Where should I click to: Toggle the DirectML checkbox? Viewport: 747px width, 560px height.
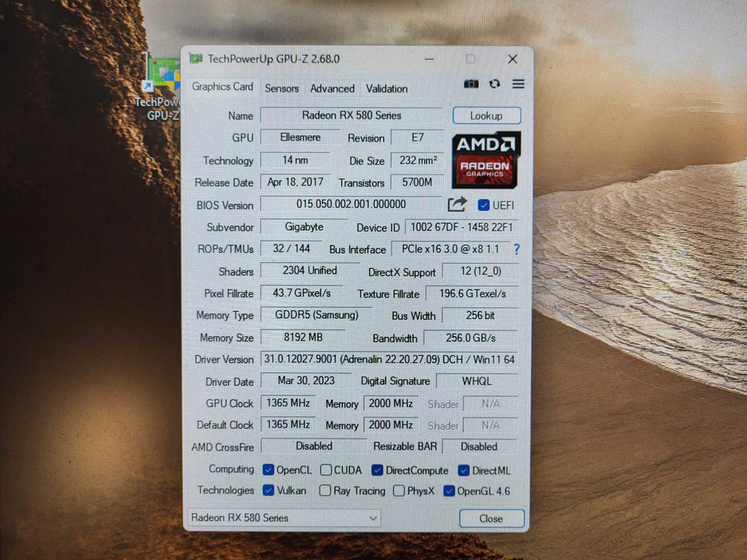pyautogui.click(x=464, y=470)
